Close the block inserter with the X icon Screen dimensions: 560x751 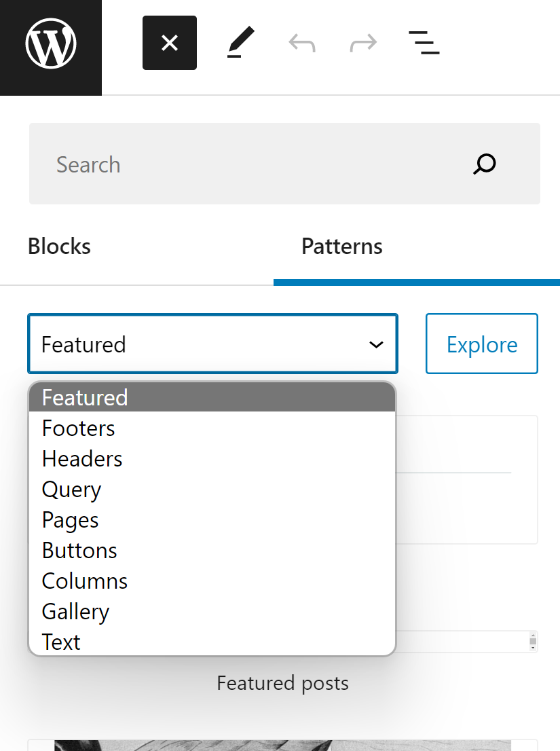(x=169, y=42)
